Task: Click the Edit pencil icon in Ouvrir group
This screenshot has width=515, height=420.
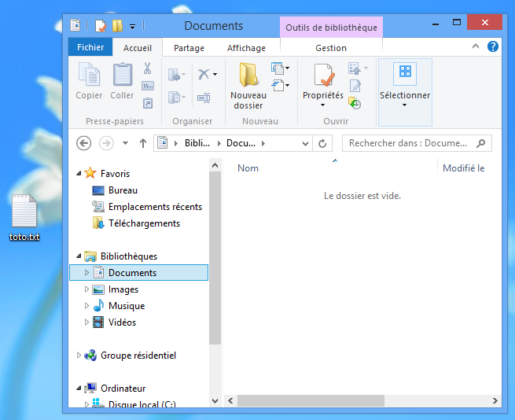Action: pyautogui.click(x=355, y=86)
